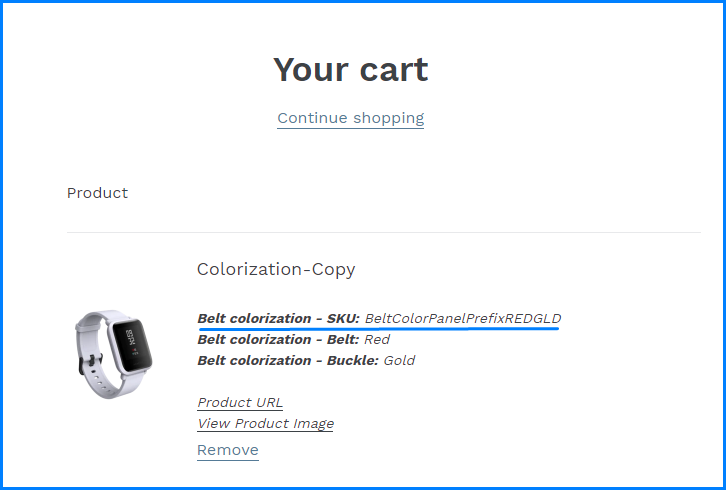The image size is (726, 490).
Task: Click the word shopping in the top link
Action: pos(388,118)
